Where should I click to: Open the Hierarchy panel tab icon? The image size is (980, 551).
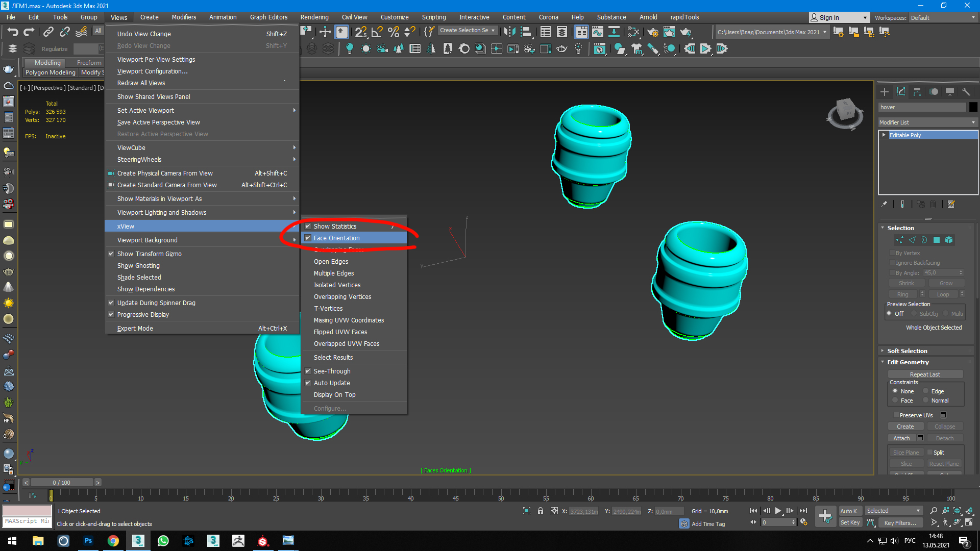coord(917,92)
